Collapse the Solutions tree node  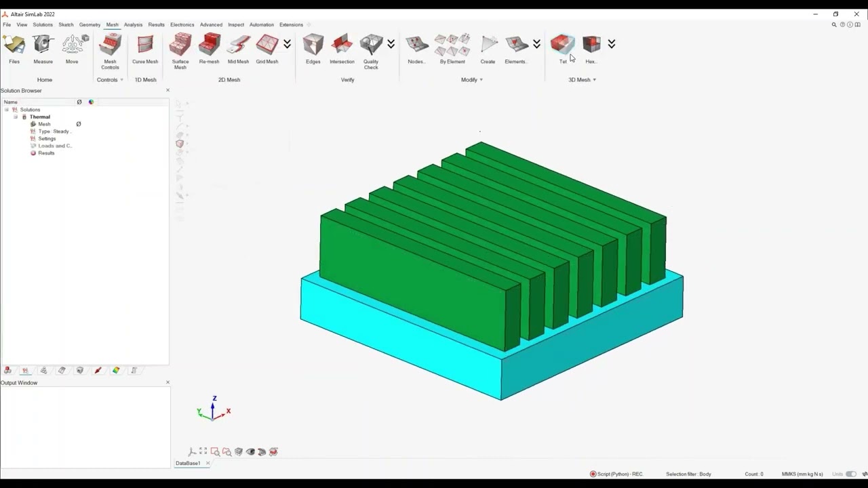pos(7,110)
